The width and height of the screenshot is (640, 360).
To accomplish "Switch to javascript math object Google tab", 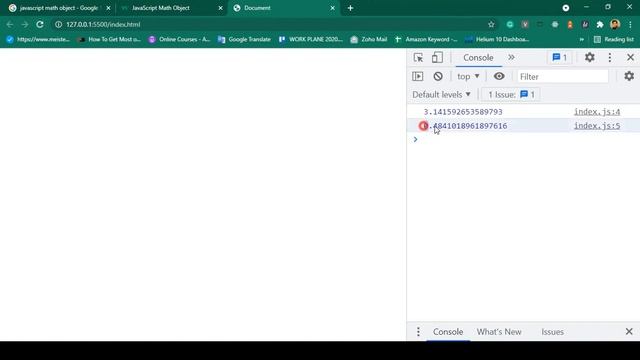I will coord(58,8).
